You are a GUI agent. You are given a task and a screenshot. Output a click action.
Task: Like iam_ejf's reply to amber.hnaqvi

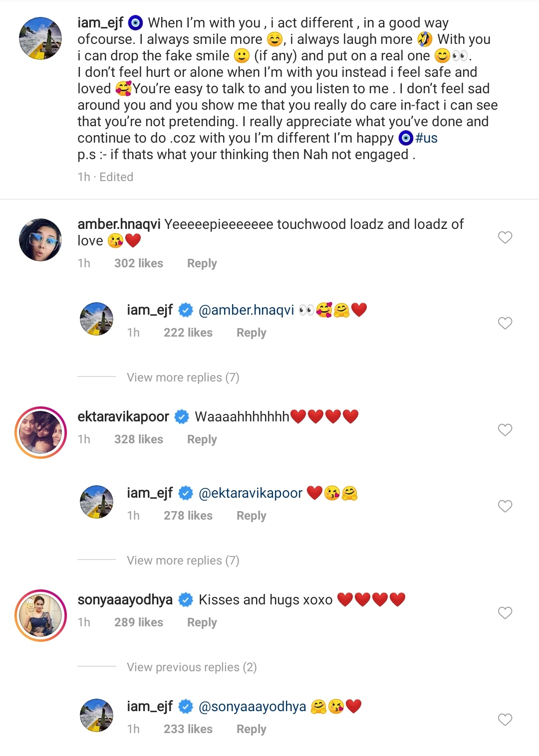click(505, 323)
